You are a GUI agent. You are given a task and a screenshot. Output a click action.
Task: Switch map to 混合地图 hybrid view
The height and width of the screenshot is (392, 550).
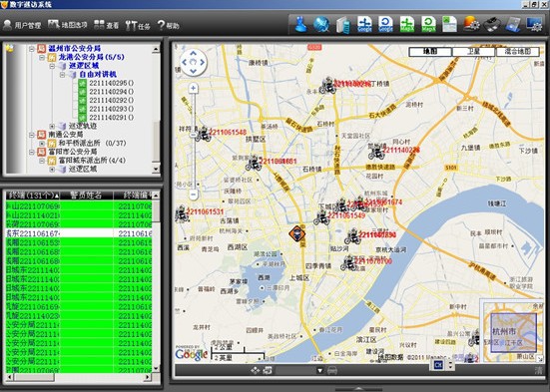point(517,52)
